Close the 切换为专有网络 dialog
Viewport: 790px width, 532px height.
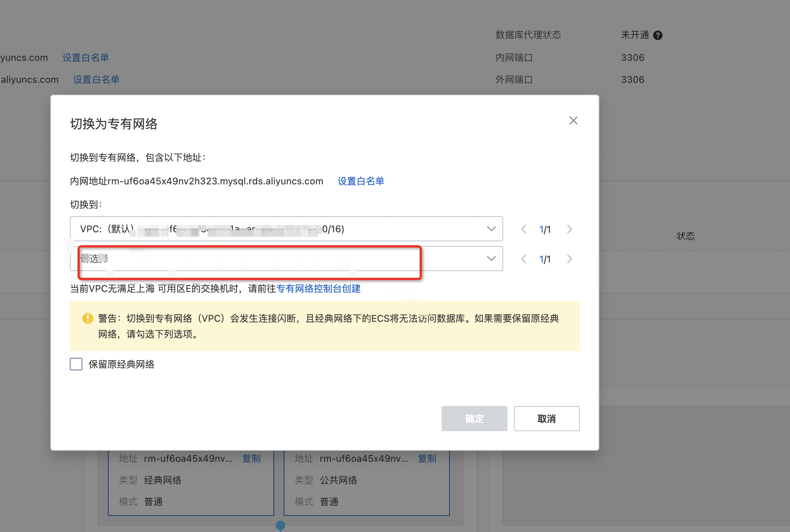click(x=573, y=120)
